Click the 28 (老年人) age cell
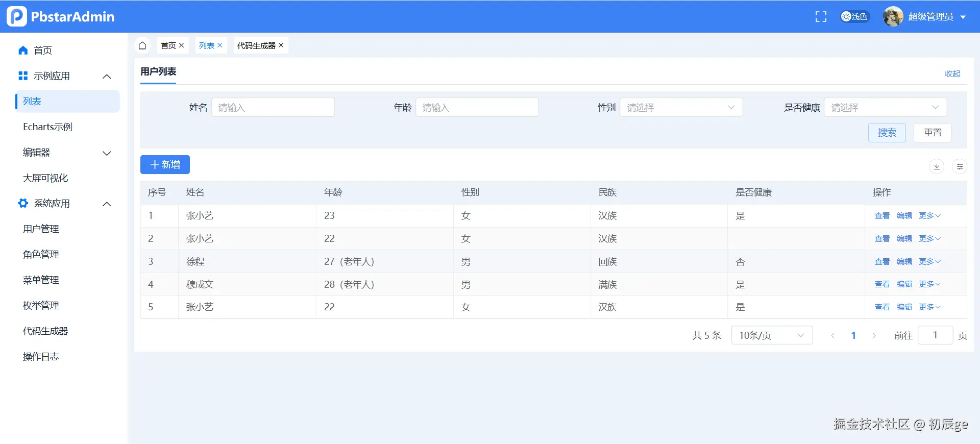 point(385,284)
